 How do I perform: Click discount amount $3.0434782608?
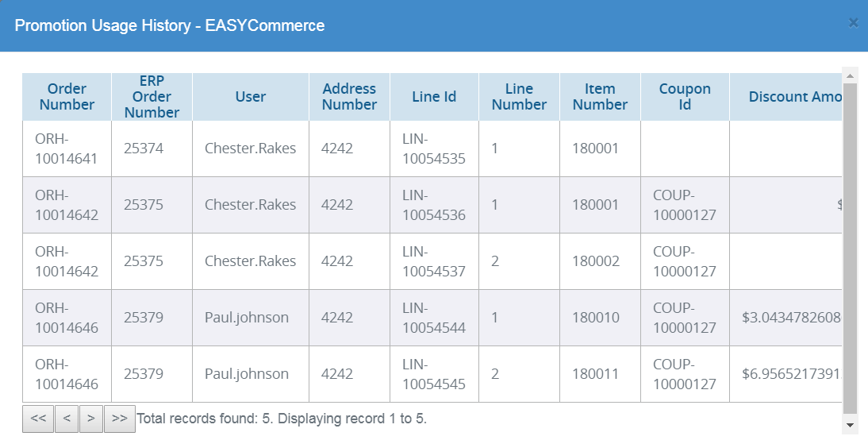tap(792, 318)
